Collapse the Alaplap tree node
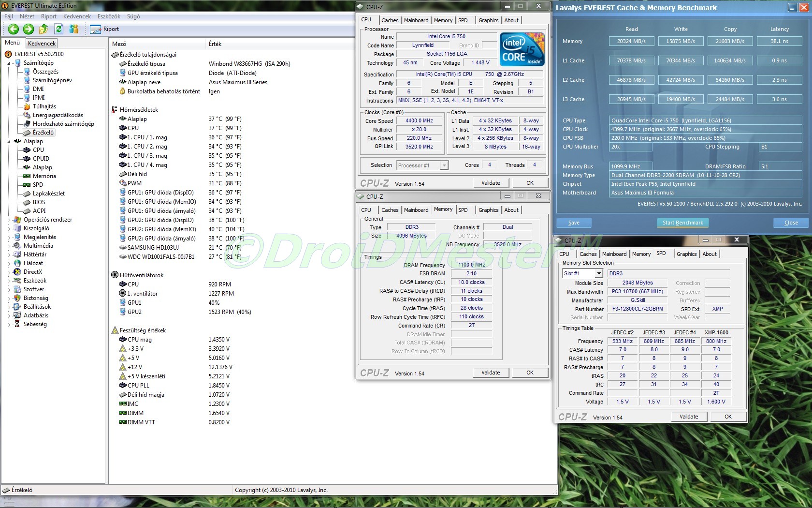 (9, 141)
